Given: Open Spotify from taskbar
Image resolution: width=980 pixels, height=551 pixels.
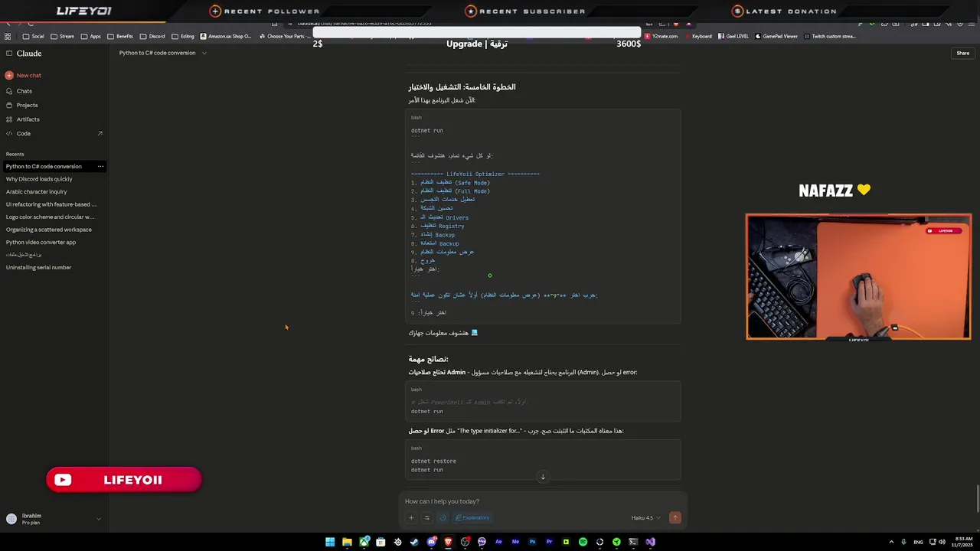Looking at the screenshot, I should pos(583,542).
